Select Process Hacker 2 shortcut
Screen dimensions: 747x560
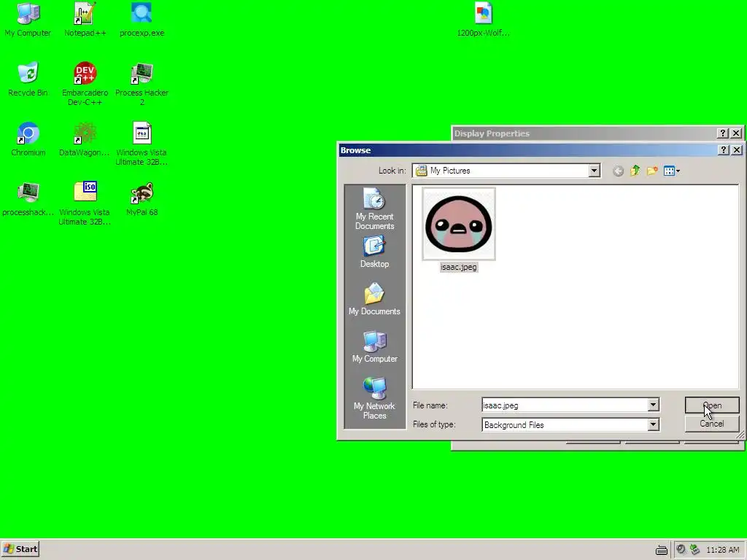(142, 84)
